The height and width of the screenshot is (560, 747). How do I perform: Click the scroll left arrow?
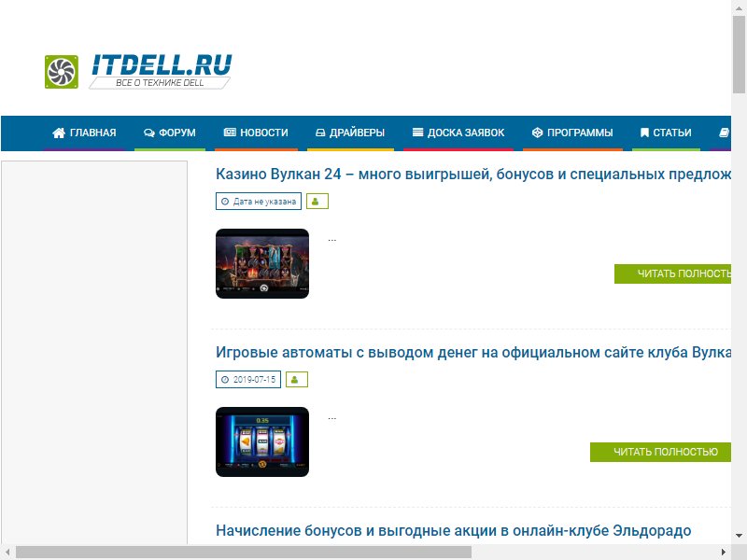7,553
